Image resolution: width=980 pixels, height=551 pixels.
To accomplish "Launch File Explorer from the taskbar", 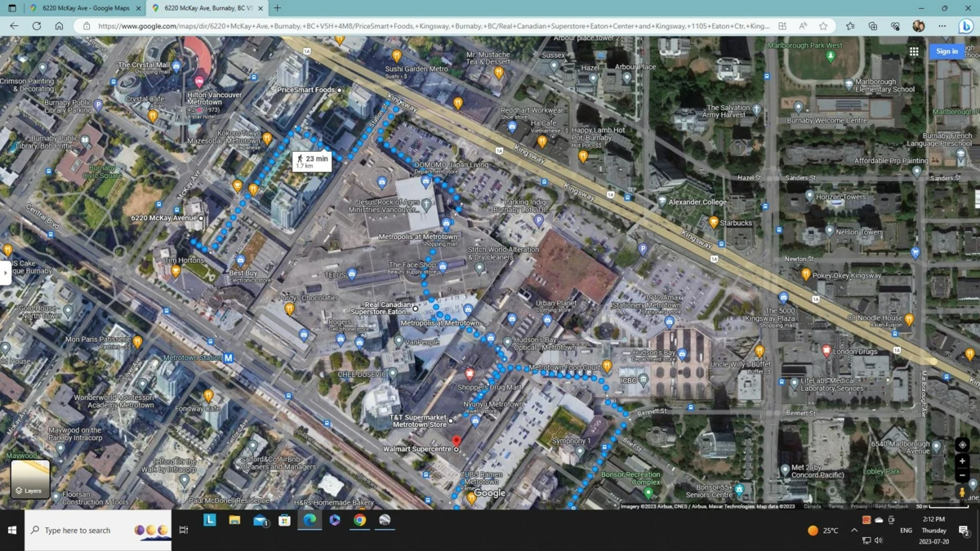I will click(234, 520).
